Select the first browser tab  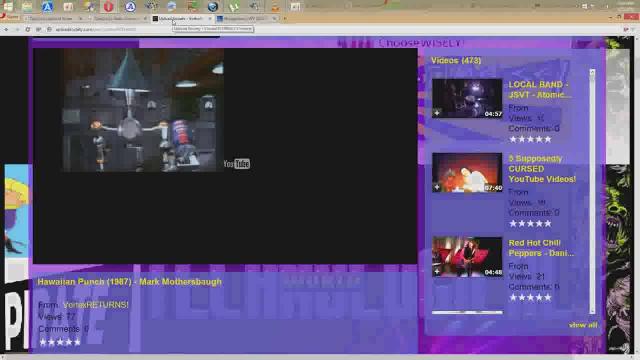pyautogui.click(x=54, y=18)
